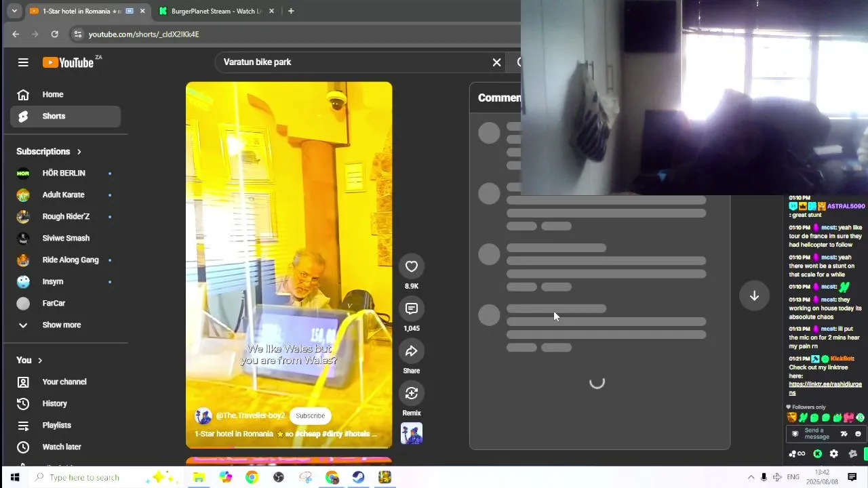Open Google Chrome from the taskbar

coord(252,477)
